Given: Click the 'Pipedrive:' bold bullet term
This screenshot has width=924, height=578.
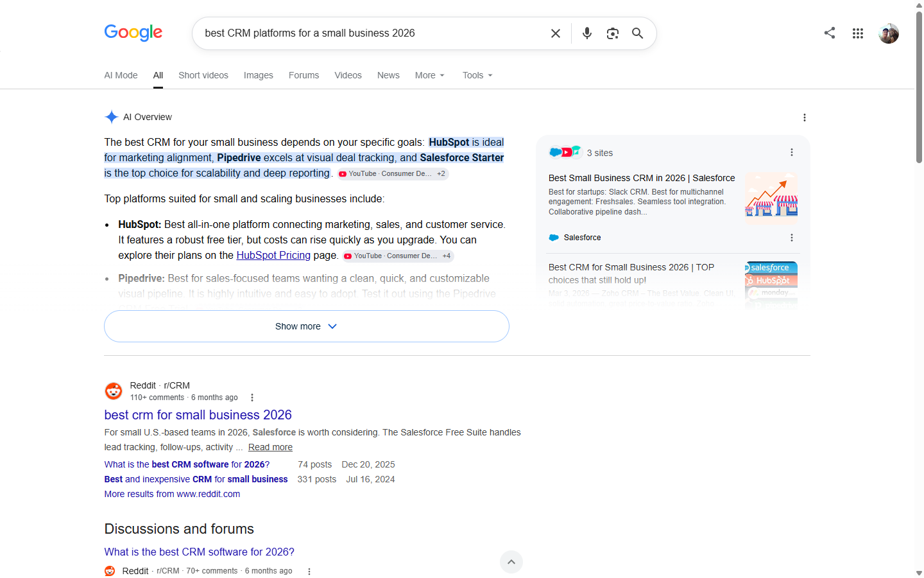Looking at the screenshot, I should click(142, 278).
